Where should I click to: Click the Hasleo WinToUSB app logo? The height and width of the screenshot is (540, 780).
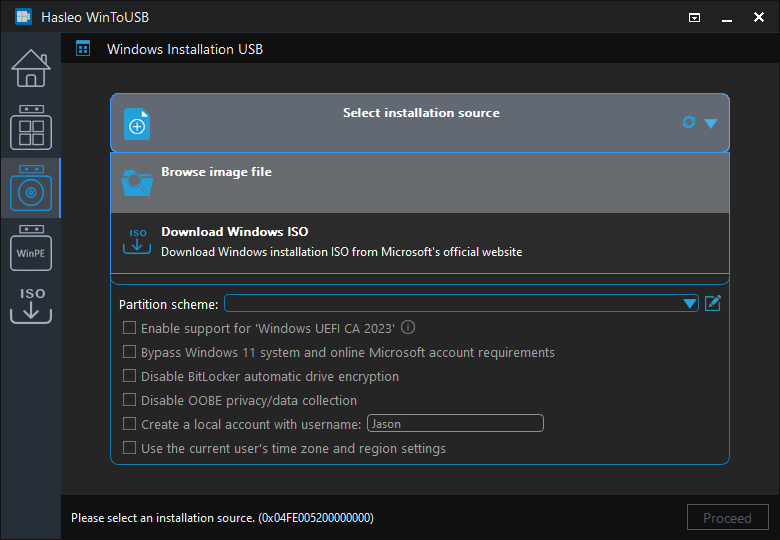pyautogui.click(x=23, y=17)
